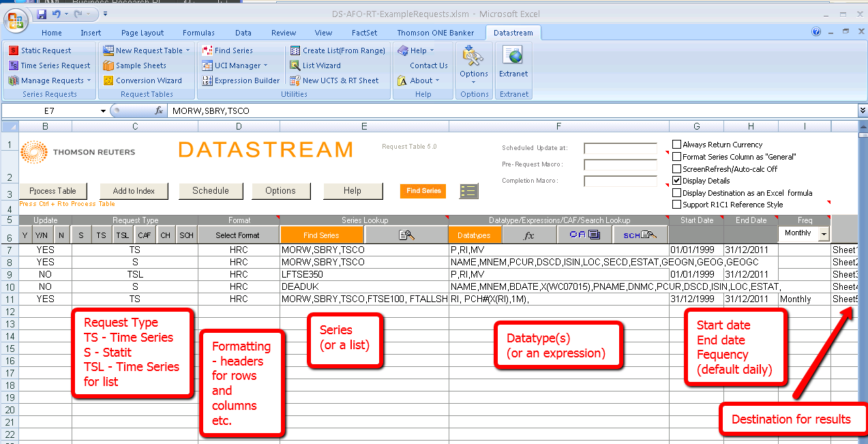
Task: Open the FactSet tab
Action: click(365, 33)
